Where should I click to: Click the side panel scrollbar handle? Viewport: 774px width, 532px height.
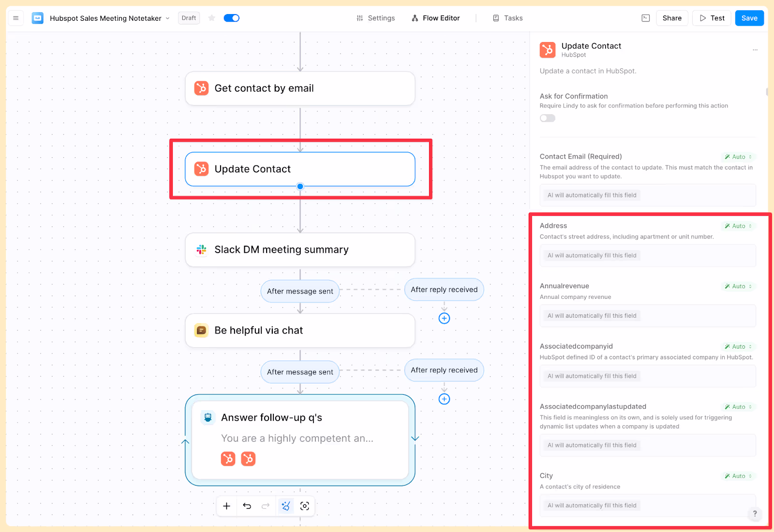(x=767, y=91)
